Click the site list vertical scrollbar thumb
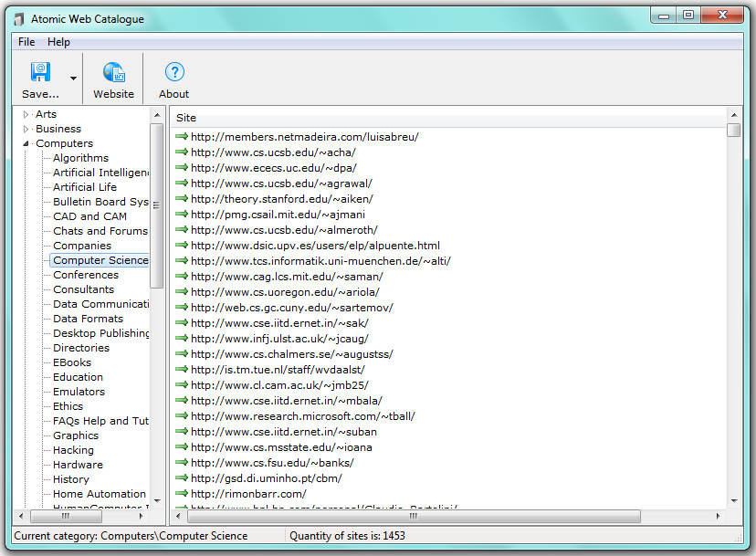756x556 pixels. point(734,131)
